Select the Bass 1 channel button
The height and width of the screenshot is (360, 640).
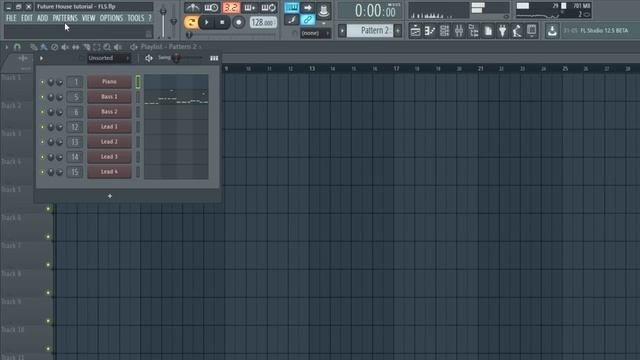(109, 97)
